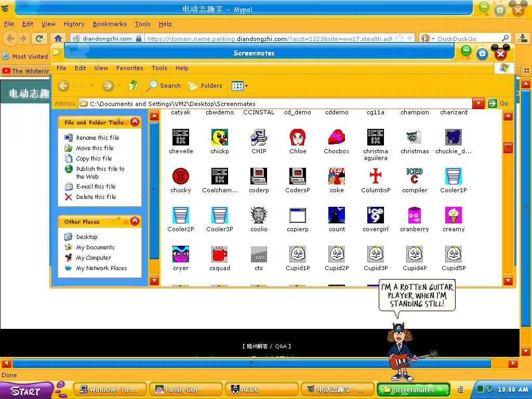532x399 pixels.
Task: Click the Search toolbar button
Action: tap(164, 86)
